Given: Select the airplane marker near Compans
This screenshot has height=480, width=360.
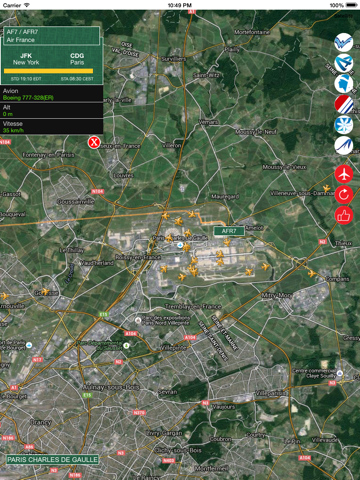Looking at the screenshot, I should 312,274.
